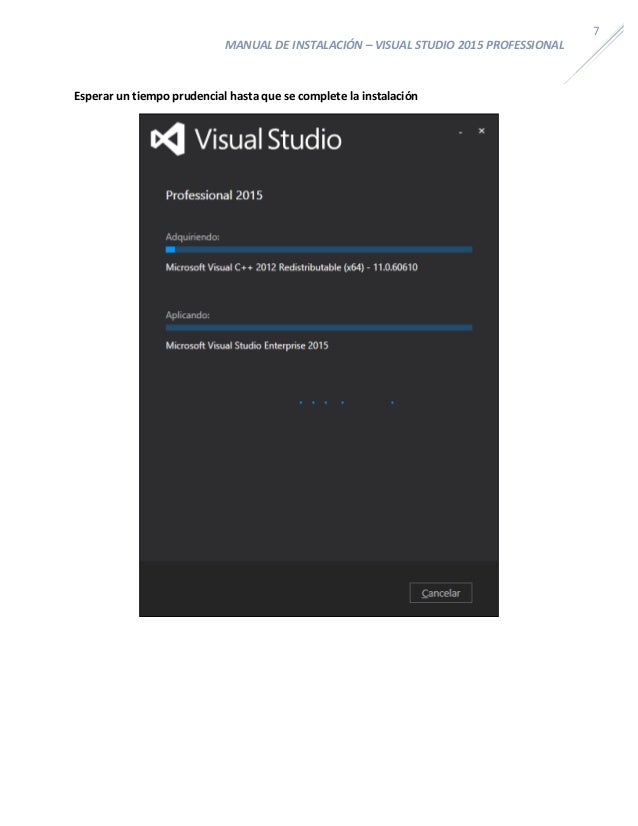The image size is (638, 826).
Task: Click the Microsoft Visual Studio Enterprise 2015 text
Action: point(247,346)
